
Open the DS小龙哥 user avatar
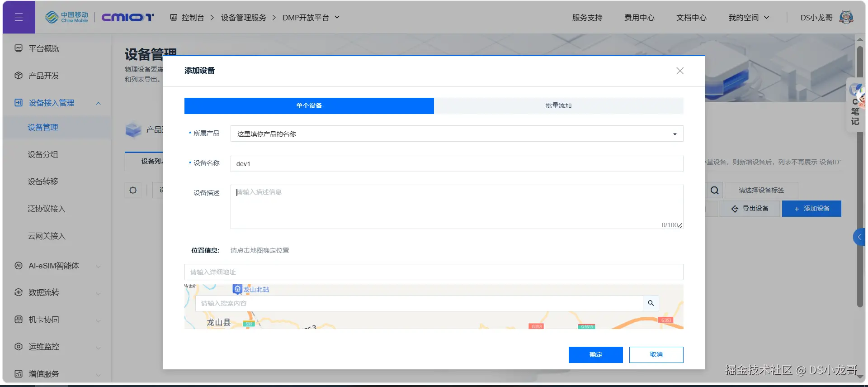pyautogui.click(x=846, y=17)
